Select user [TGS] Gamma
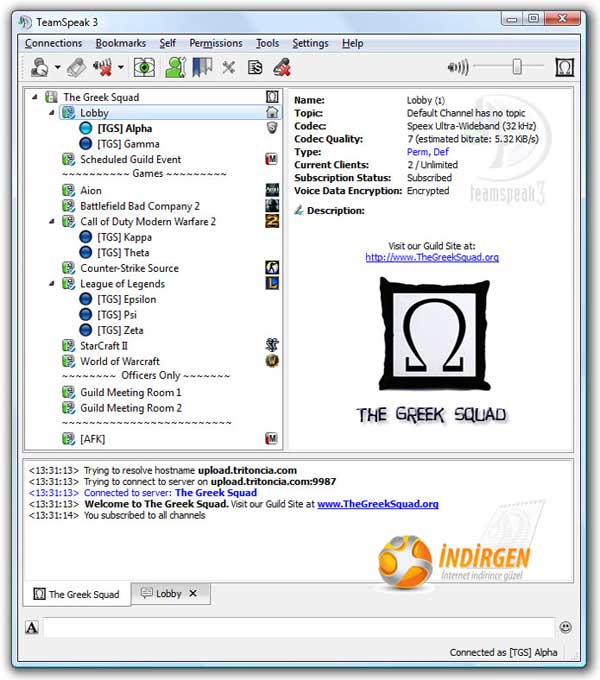The image size is (600, 680). (128, 144)
